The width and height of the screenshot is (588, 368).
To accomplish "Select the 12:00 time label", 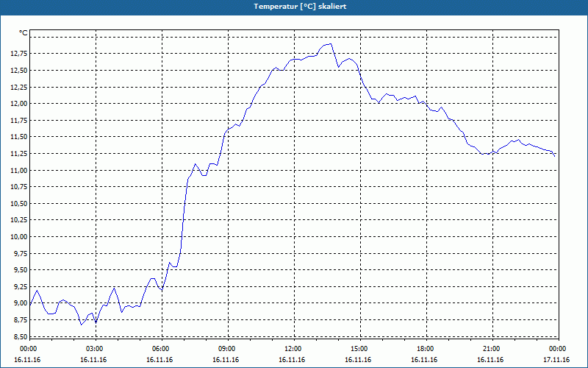I will (293, 349).
